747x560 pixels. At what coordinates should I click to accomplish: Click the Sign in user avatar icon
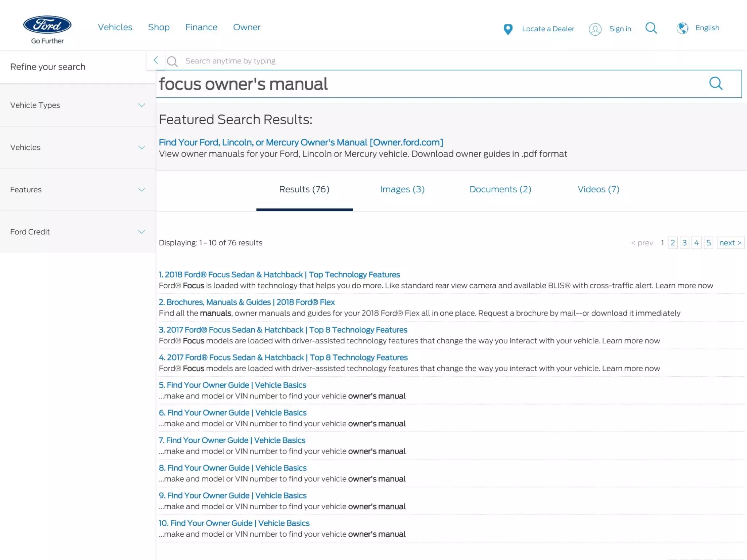pyautogui.click(x=595, y=29)
